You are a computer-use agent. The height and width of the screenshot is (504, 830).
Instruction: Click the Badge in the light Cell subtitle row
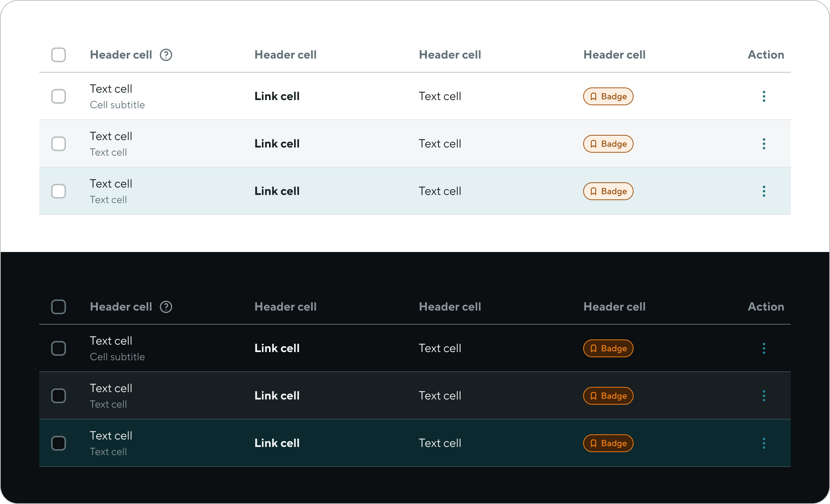point(608,96)
